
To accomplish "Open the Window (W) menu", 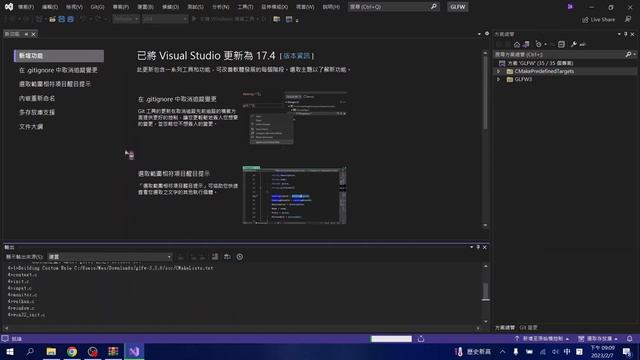I will click(x=305, y=7).
